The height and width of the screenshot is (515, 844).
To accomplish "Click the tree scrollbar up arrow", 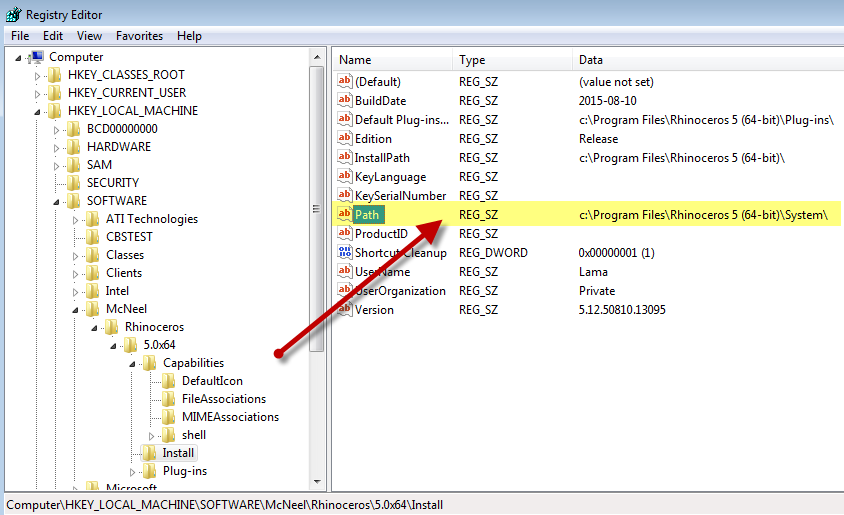I will pos(317,57).
